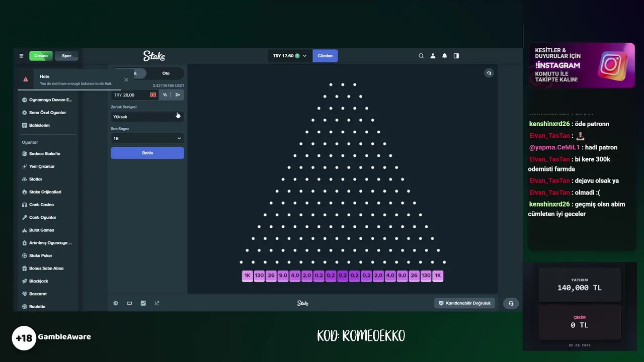Open Stake Poker in the sidebar
Image resolution: width=644 pixels, height=362 pixels.
point(41,255)
